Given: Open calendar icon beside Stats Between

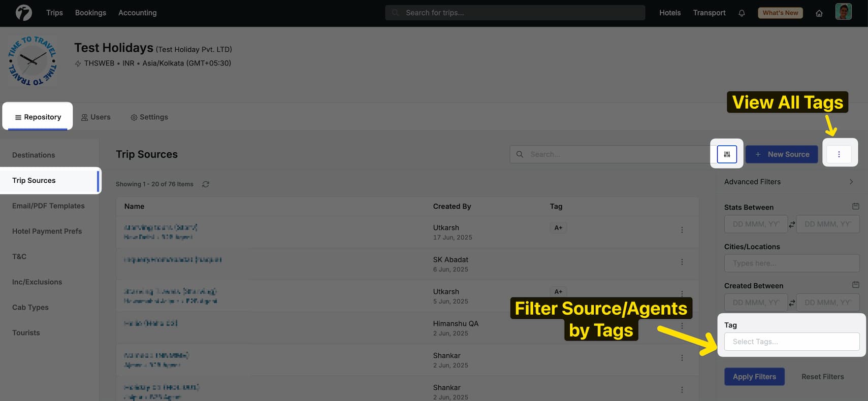Looking at the screenshot, I should point(855,207).
